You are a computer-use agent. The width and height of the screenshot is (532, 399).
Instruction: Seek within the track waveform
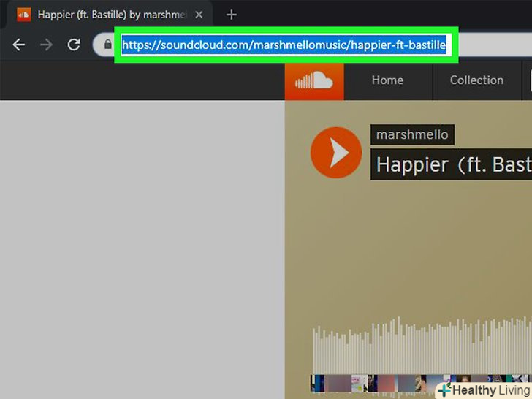(422, 346)
